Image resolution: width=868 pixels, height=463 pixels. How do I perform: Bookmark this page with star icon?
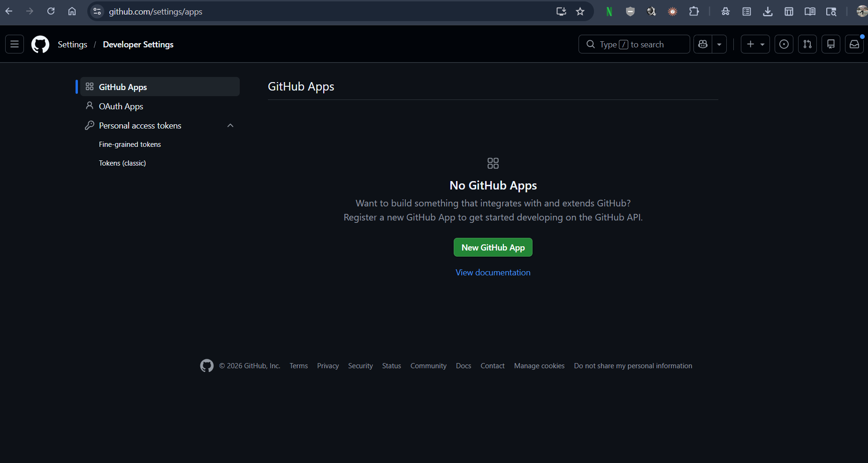580,11
